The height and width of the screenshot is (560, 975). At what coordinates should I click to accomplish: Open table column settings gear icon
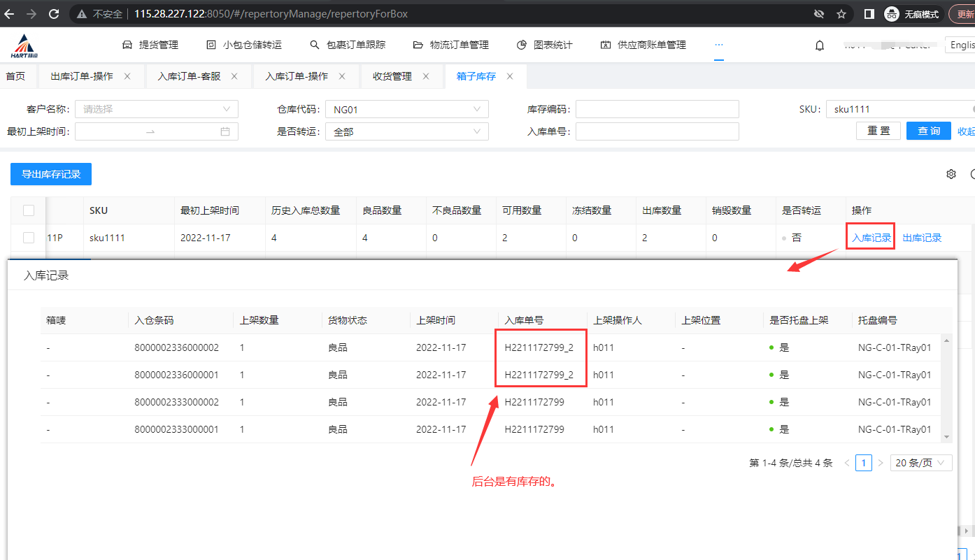coord(951,174)
